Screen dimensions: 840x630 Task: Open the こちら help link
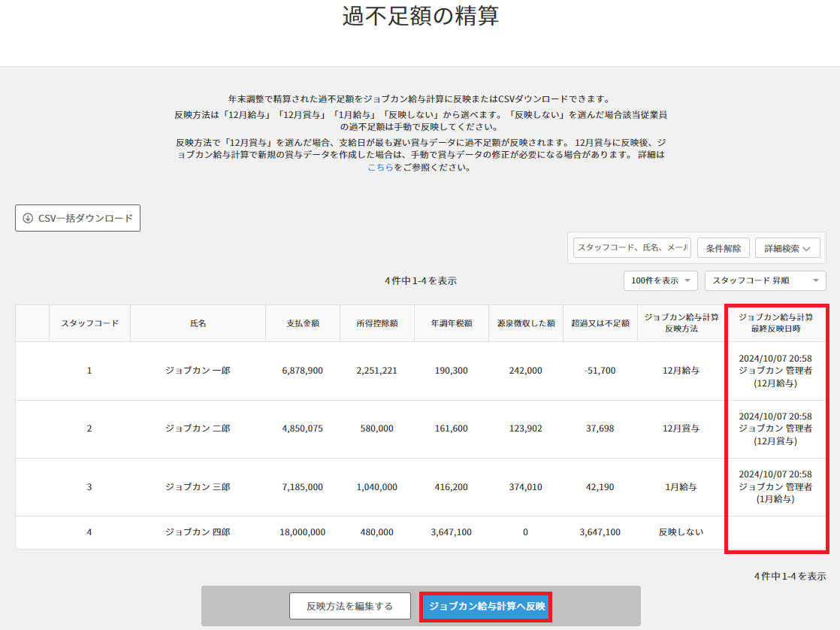(380, 168)
